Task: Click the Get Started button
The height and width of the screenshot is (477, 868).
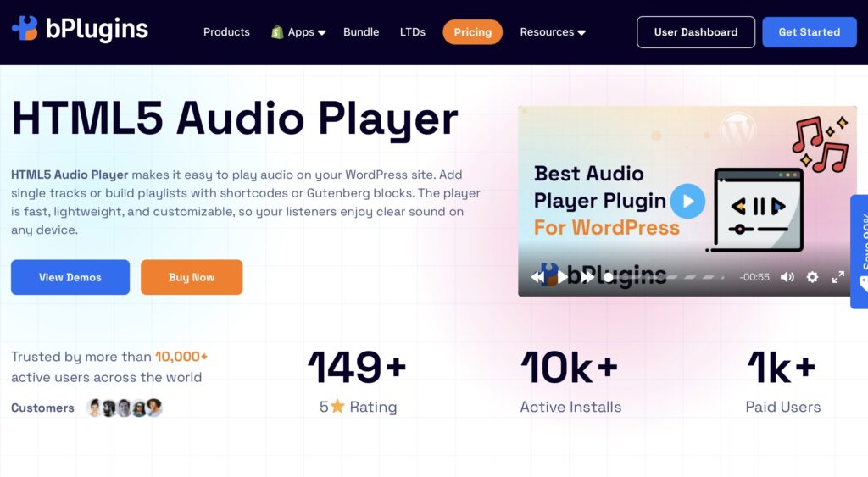Action: point(810,32)
